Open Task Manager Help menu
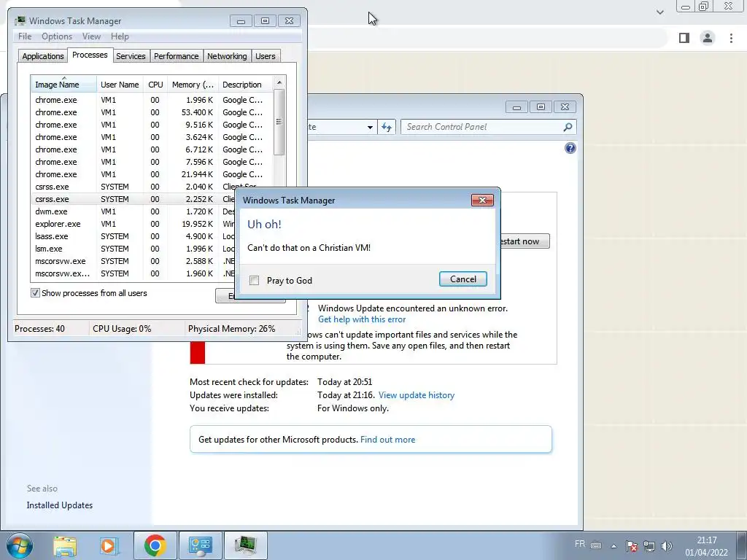The image size is (747, 560). [120, 36]
